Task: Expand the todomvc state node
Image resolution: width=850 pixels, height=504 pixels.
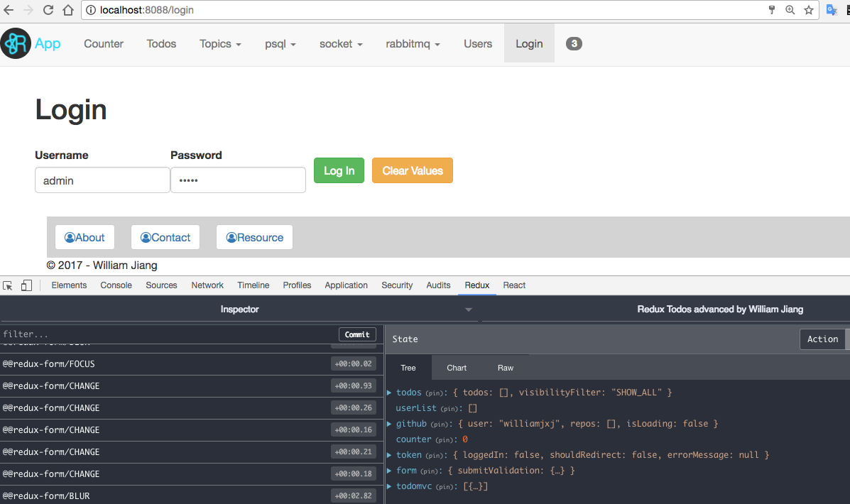Action: pyautogui.click(x=389, y=486)
